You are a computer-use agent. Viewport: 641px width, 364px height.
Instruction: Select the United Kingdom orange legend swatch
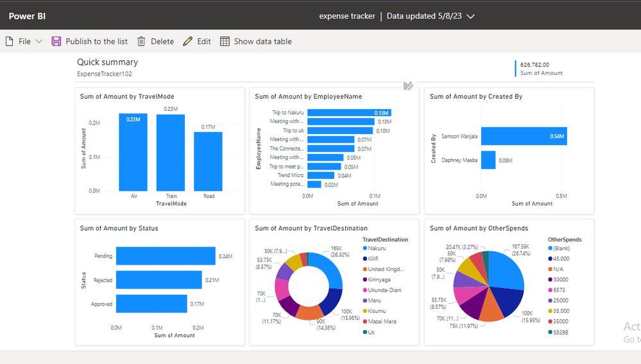pos(365,269)
